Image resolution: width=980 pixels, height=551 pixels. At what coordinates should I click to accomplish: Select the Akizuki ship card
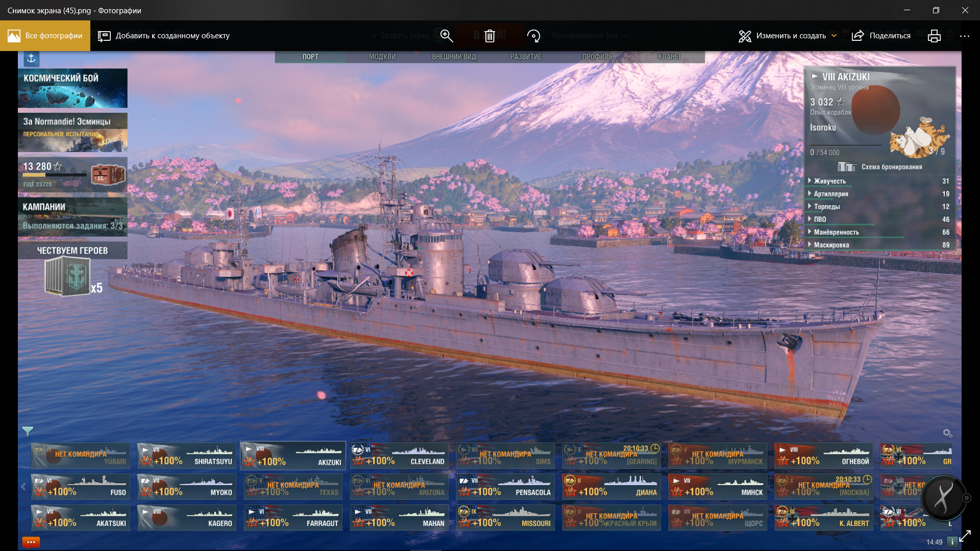tap(293, 456)
